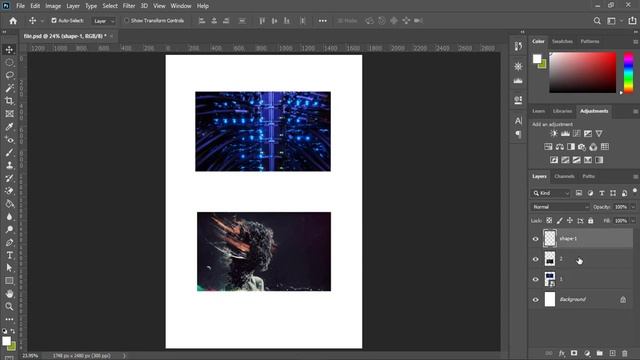Hide the shape-1 layer
Image resolution: width=640 pixels, height=360 pixels.
click(536, 239)
